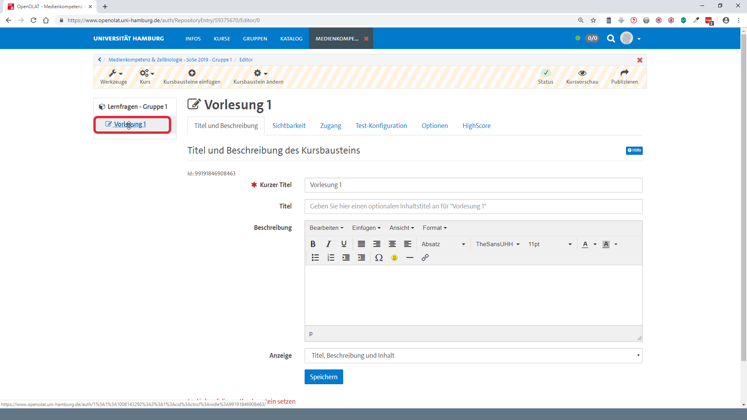The height and width of the screenshot is (420, 747).
Task: Insert a hyperlink with the link icon
Action: pyautogui.click(x=425, y=258)
